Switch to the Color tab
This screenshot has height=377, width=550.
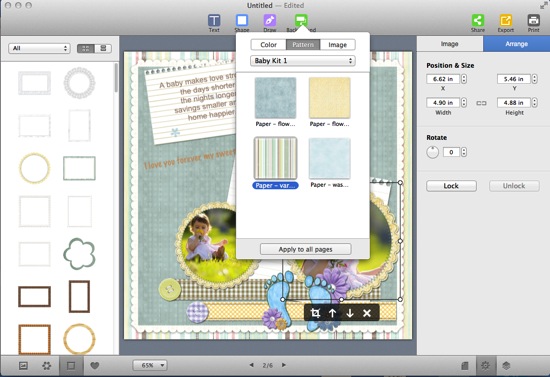(x=269, y=45)
